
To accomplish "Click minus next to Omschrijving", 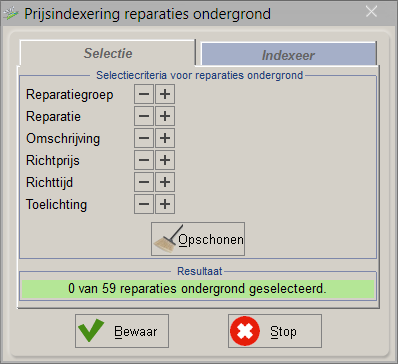I will click(x=144, y=138).
